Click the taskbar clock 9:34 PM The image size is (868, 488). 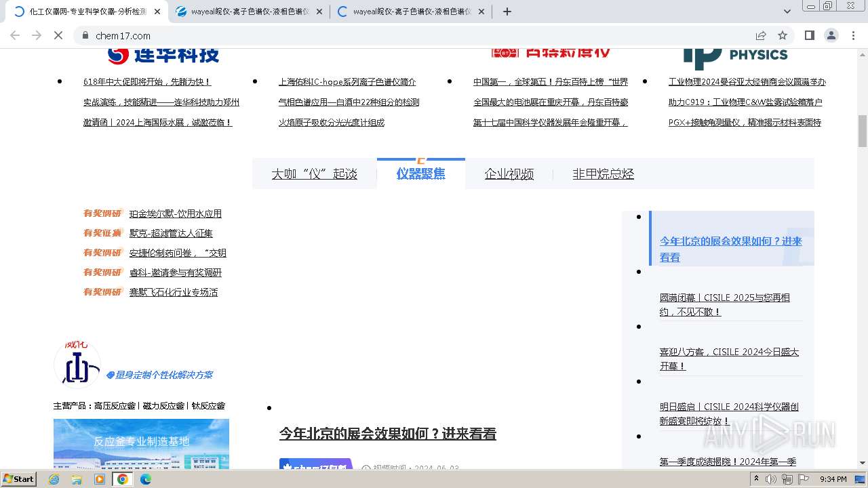[x=833, y=479]
